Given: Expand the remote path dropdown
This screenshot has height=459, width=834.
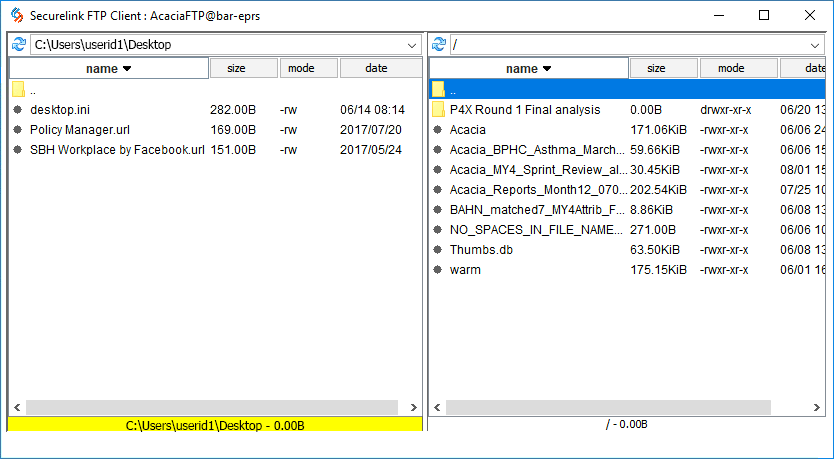Looking at the screenshot, I should pos(816,45).
